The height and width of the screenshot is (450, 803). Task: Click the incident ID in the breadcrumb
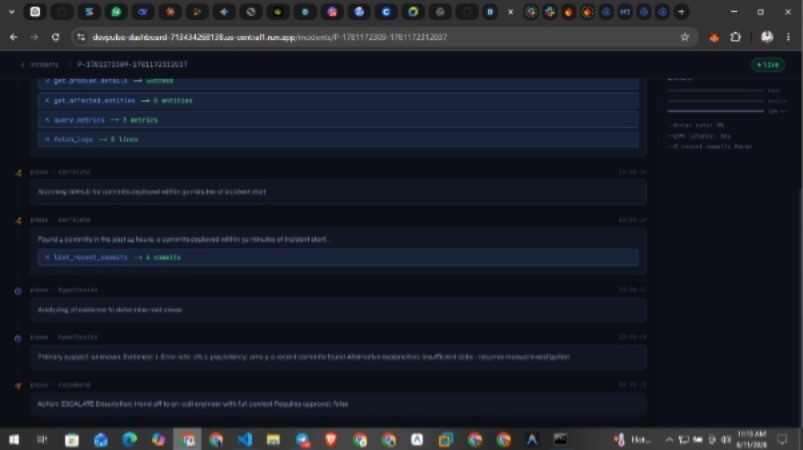coord(132,65)
